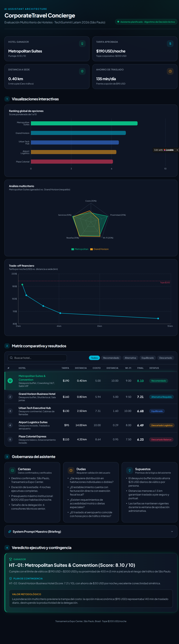Click the Descartado Balance status badge
This screenshot has height=644, width=179.
tap(161, 439)
